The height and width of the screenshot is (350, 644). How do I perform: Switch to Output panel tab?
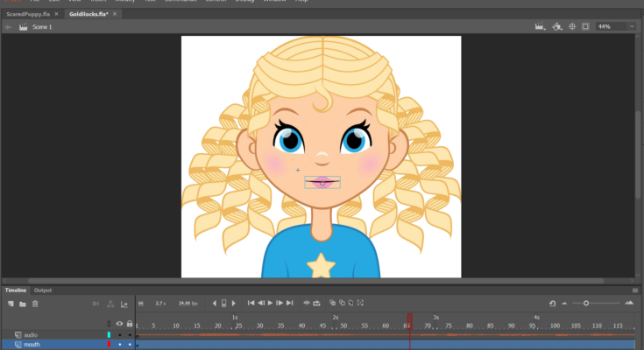[43, 290]
